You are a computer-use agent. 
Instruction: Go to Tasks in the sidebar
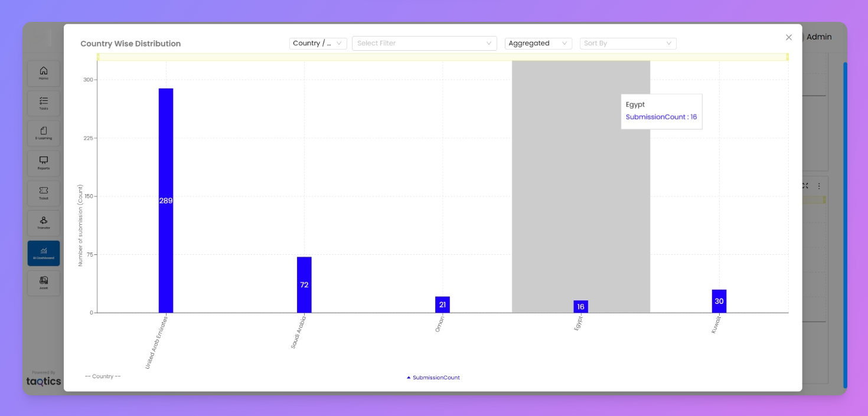tap(44, 103)
